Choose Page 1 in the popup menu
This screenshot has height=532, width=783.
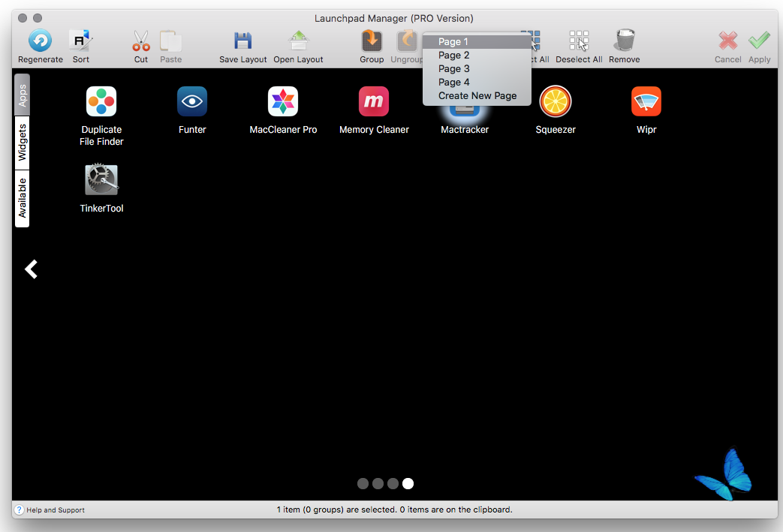477,42
